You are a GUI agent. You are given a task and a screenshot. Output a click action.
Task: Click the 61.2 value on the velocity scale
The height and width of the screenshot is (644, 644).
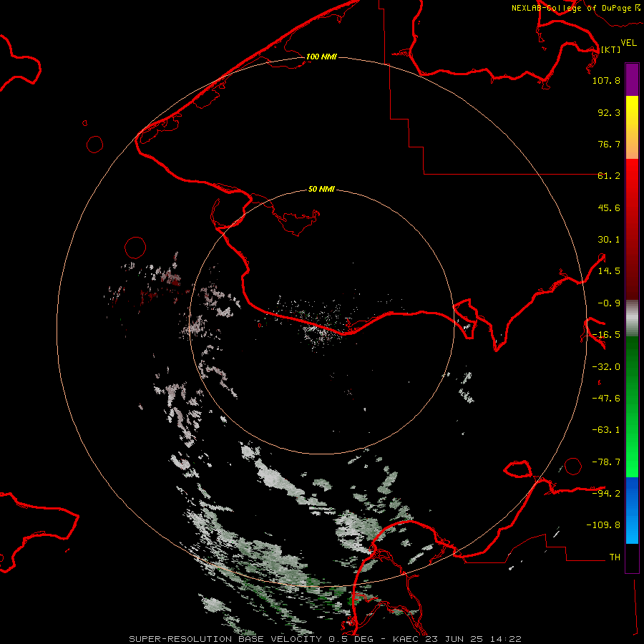[609, 176]
